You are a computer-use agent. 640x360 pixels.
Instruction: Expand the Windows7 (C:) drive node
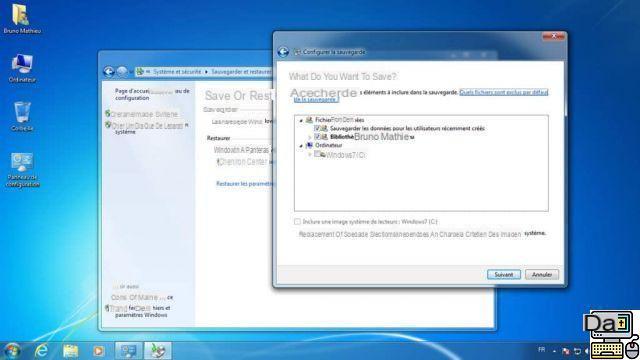click(309, 155)
